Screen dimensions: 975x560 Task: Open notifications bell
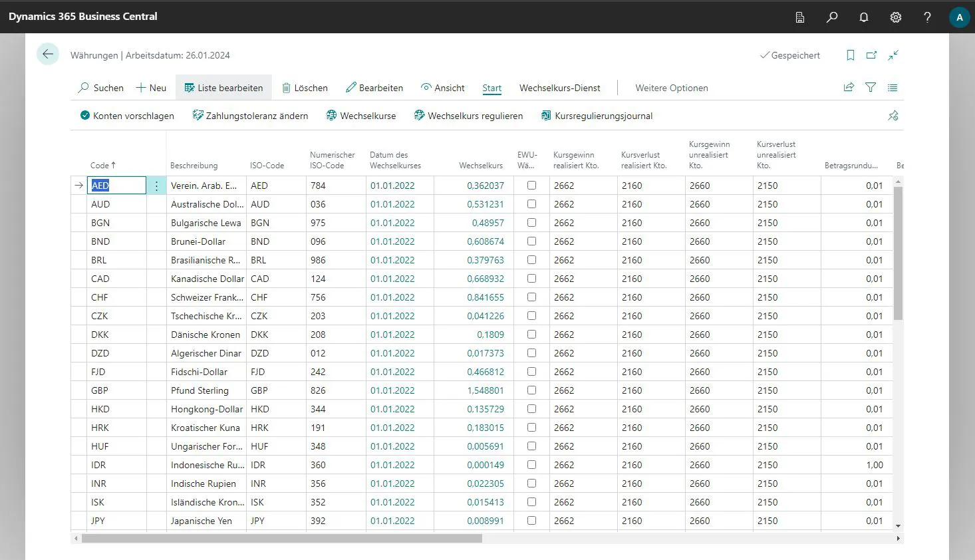(864, 17)
